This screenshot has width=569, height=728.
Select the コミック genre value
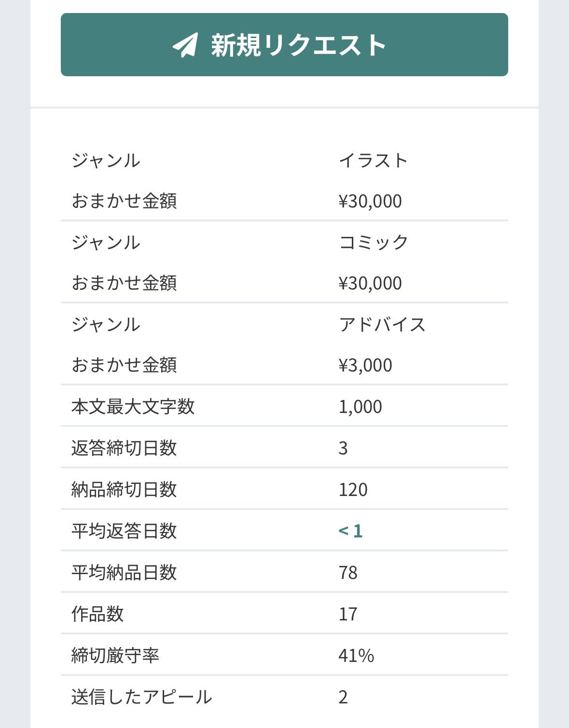(374, 242)
